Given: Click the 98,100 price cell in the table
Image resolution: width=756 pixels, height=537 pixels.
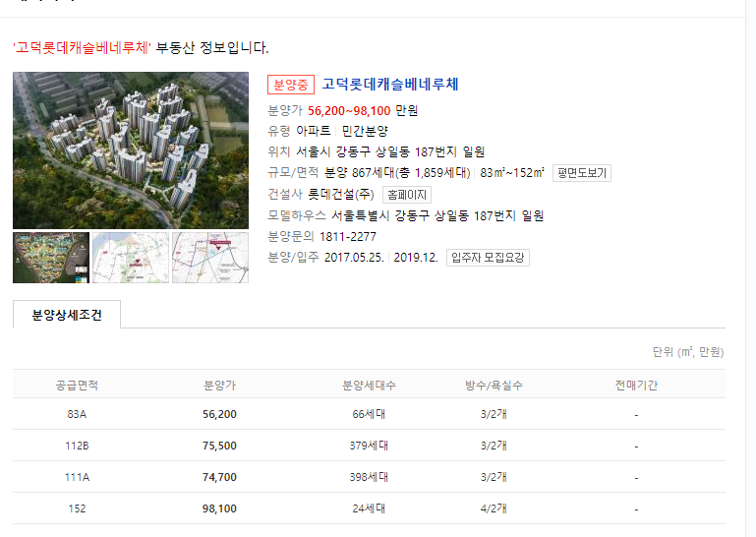Looking at the screenshot, I should point(219,508).
